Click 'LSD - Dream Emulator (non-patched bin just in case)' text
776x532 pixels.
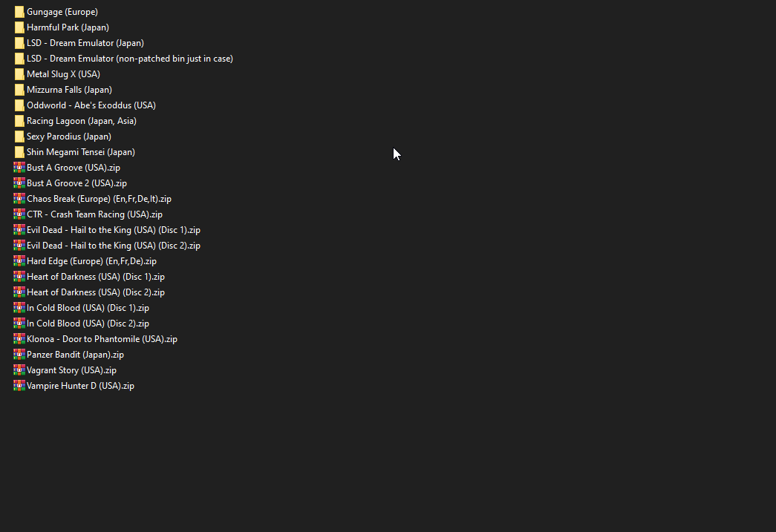tap(130, 59)
